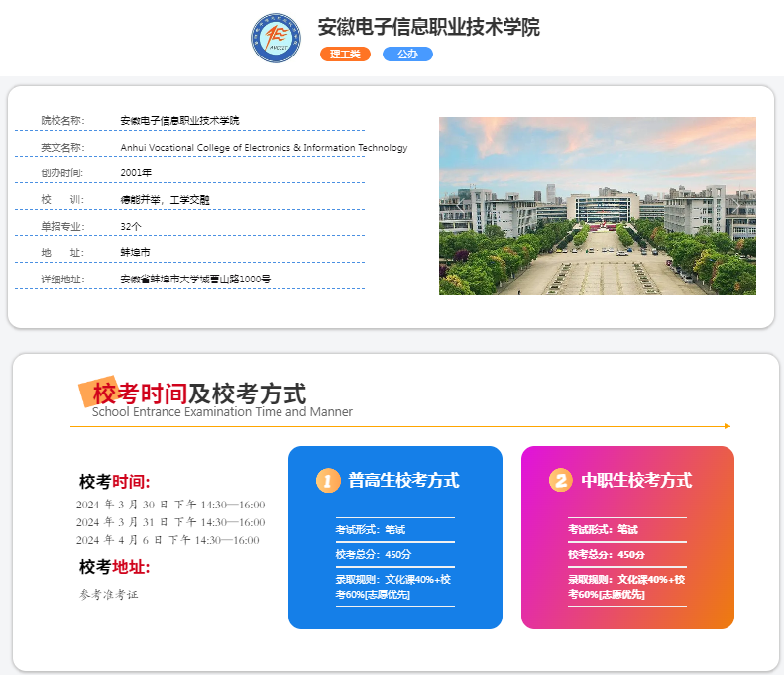Click the subtitle School Entrance Examination Time and Manner
The width and height of the screenshot is (784, 675).
coord(222,412)
